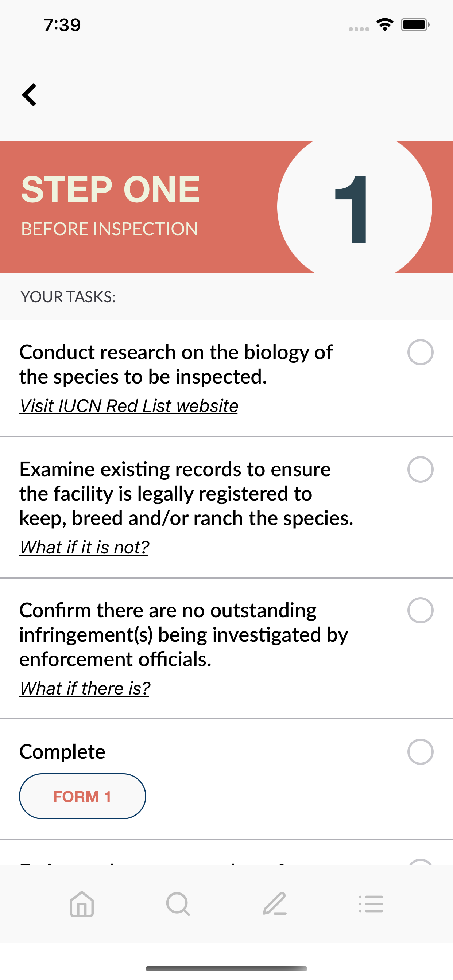
Task: Check off the research species biology task
Action: 420,352
